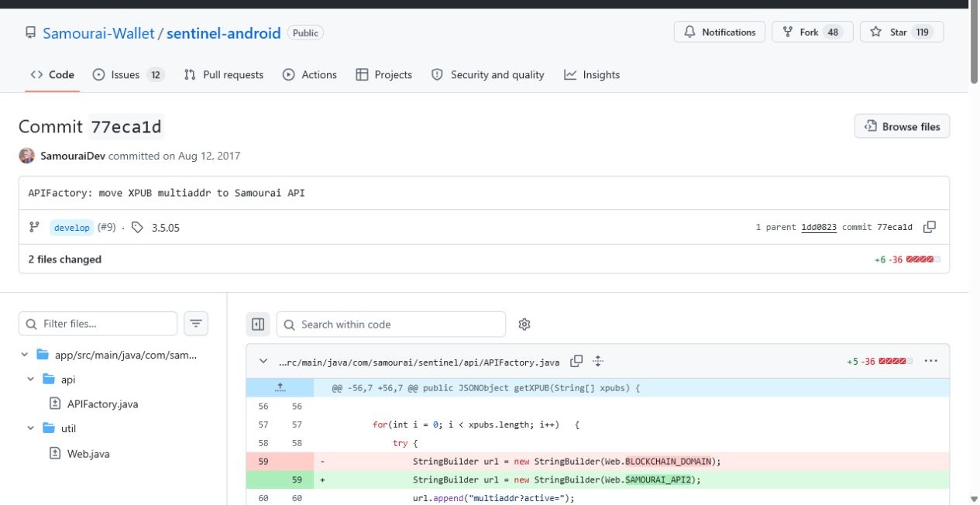Click the commit message text
The width and height of the screenshot is (980, 505).
(167, 193)
